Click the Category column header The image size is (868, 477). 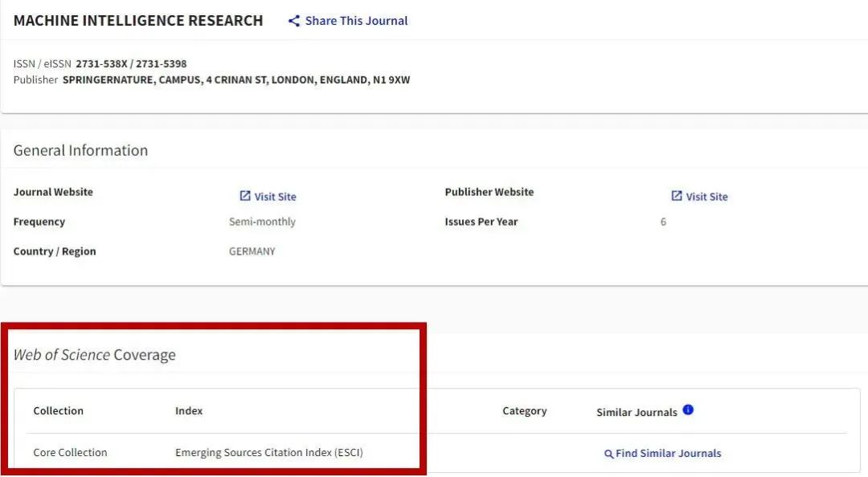[x=524, y=411]
